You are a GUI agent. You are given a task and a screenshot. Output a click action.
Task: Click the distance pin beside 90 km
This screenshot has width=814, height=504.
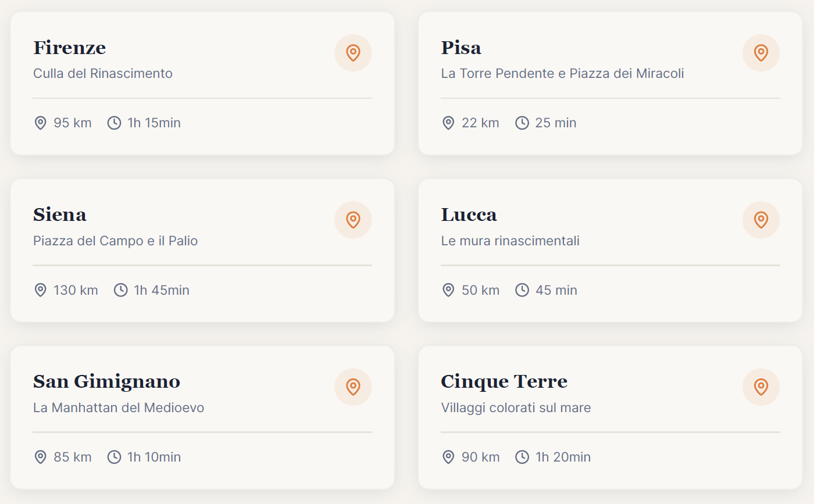click(x=448, y=457)
